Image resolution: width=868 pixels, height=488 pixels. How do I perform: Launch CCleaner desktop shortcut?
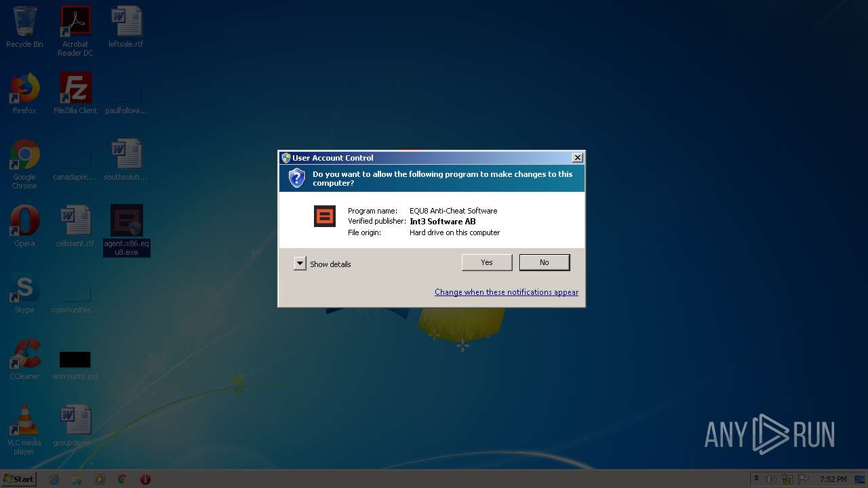[x=24, y=359]
